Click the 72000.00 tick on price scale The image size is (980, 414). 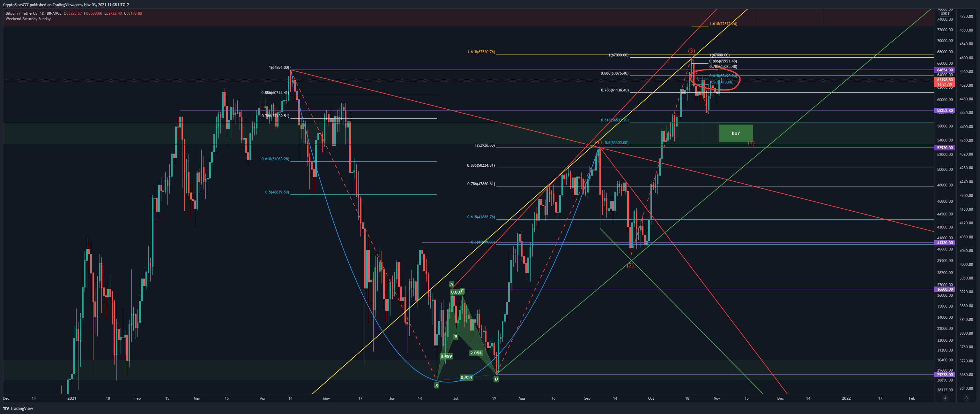pyautogui.click(x=945, y=30)
